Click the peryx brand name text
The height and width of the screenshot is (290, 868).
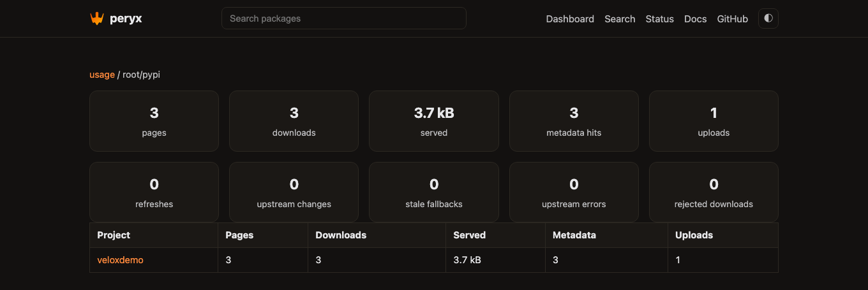(x=125, y=18)
